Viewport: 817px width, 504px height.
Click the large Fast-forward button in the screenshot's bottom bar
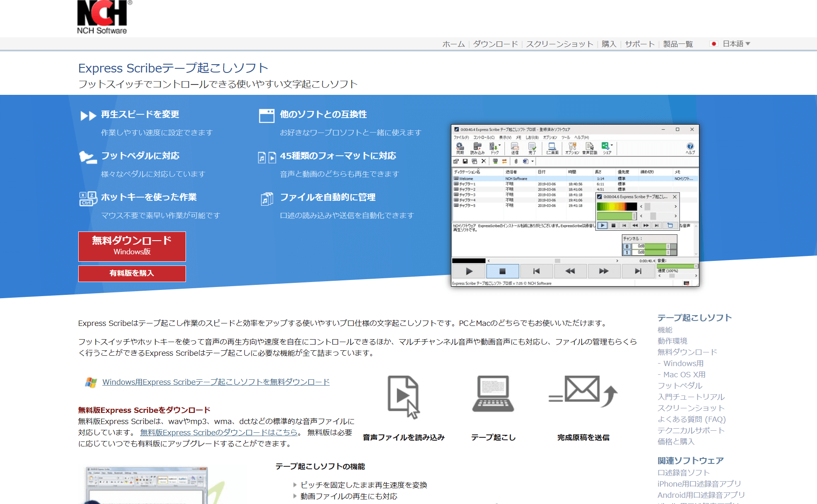coord(604,271)
